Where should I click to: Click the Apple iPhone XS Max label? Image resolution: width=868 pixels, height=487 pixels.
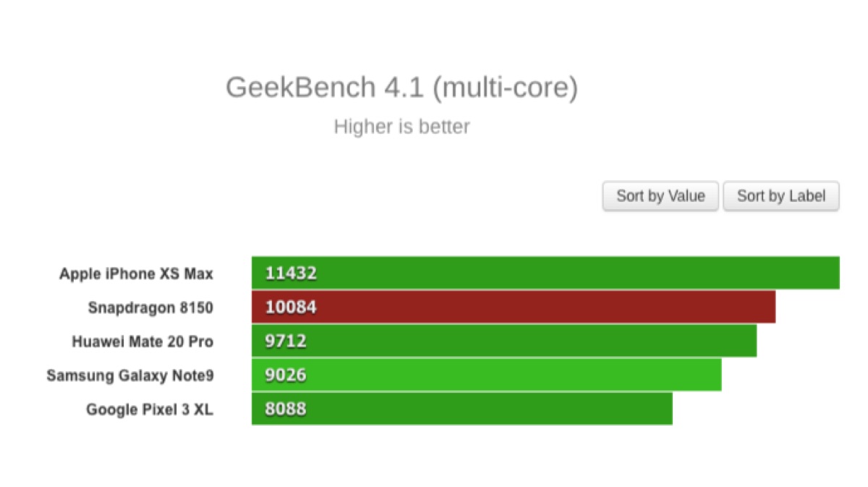(137, 274)
